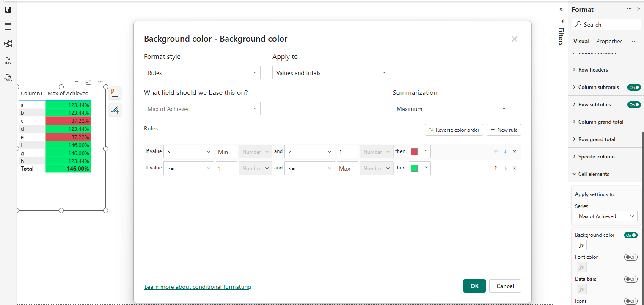Open focus mode for the table visual
This screenshot has height=305, width=644.
click(x=88, y=82)
